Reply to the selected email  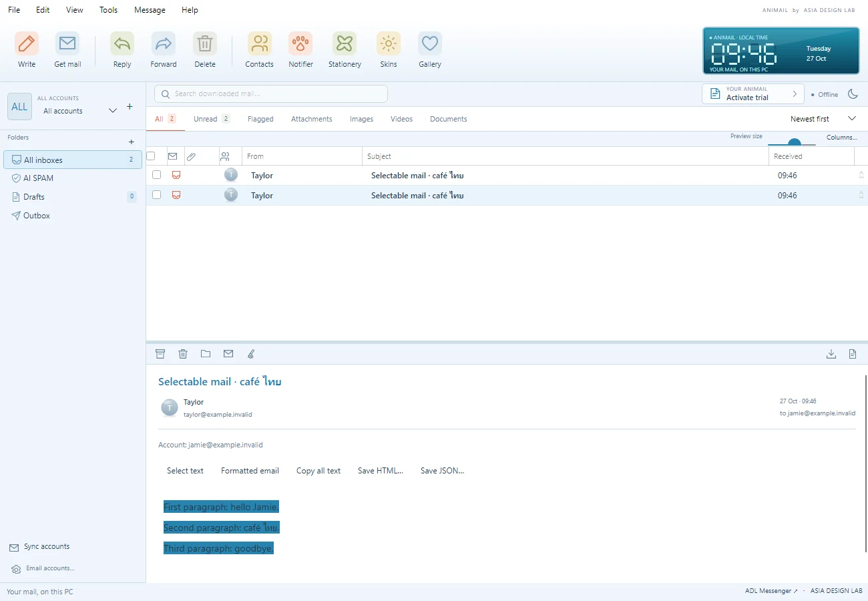point(122,50)
